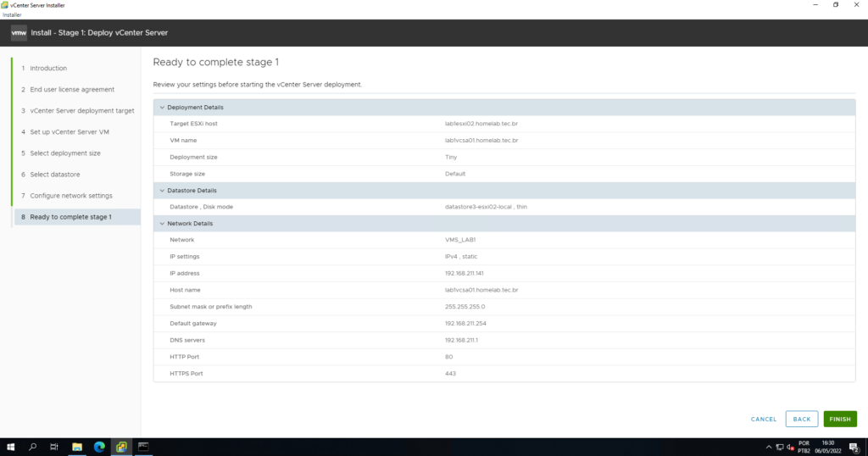Go to Select datastore step

55,175
